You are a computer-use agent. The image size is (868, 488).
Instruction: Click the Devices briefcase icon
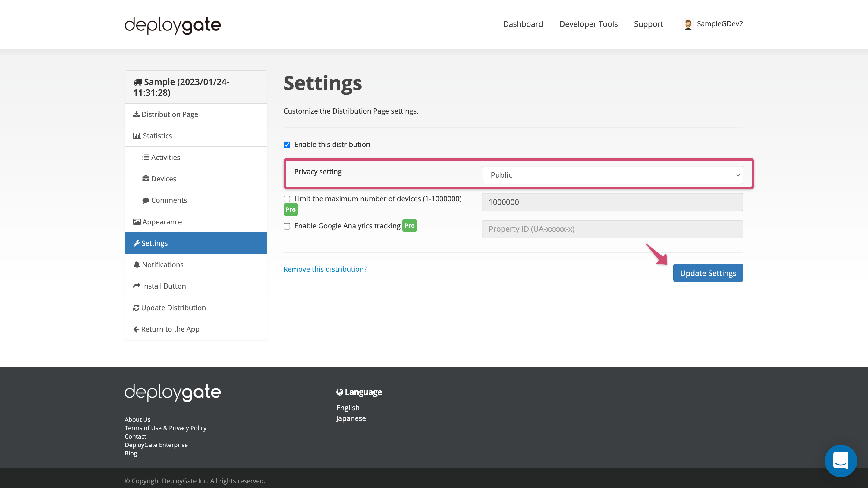tap(146, 179)
